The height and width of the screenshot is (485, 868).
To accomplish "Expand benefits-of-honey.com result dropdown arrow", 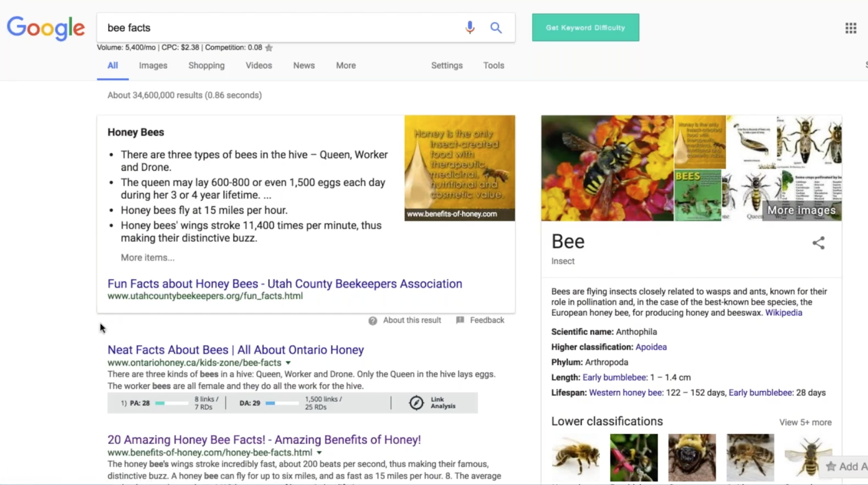I will (319, 453).
